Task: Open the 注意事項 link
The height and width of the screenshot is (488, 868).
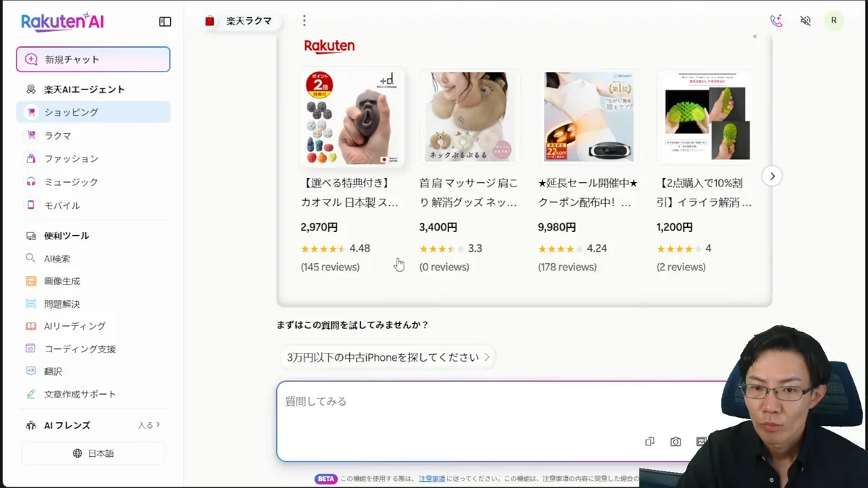Action: [x=432, y=479]
